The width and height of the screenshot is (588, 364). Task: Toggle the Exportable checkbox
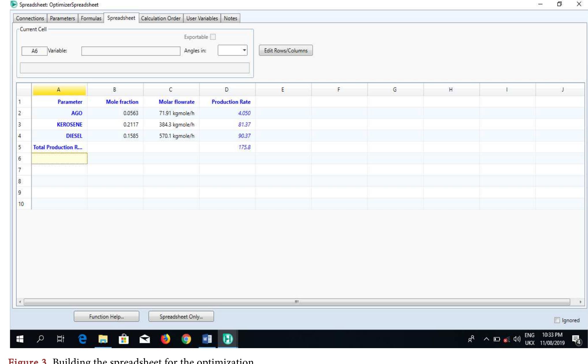(x=213, y=37)
